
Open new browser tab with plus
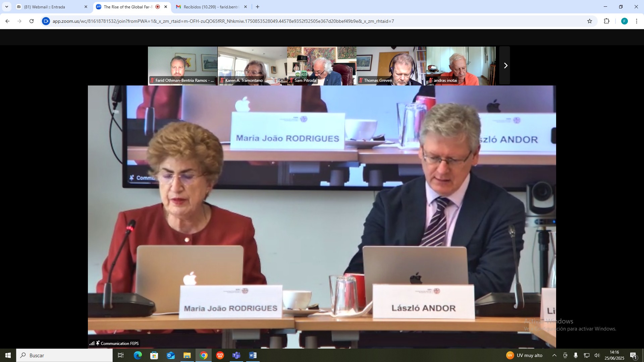pyautogui.click(x=258, y=7)
